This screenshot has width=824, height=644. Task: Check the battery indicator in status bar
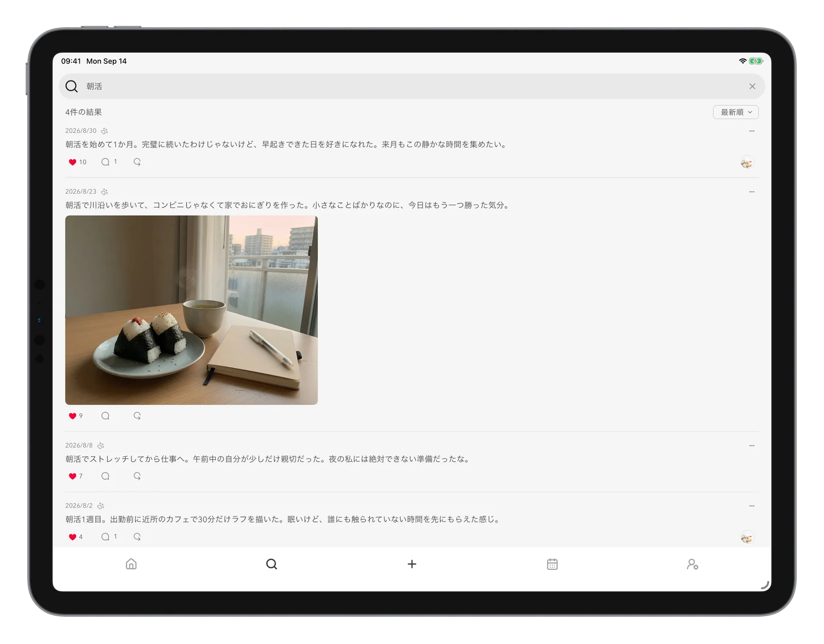click(x=756, y=61)
